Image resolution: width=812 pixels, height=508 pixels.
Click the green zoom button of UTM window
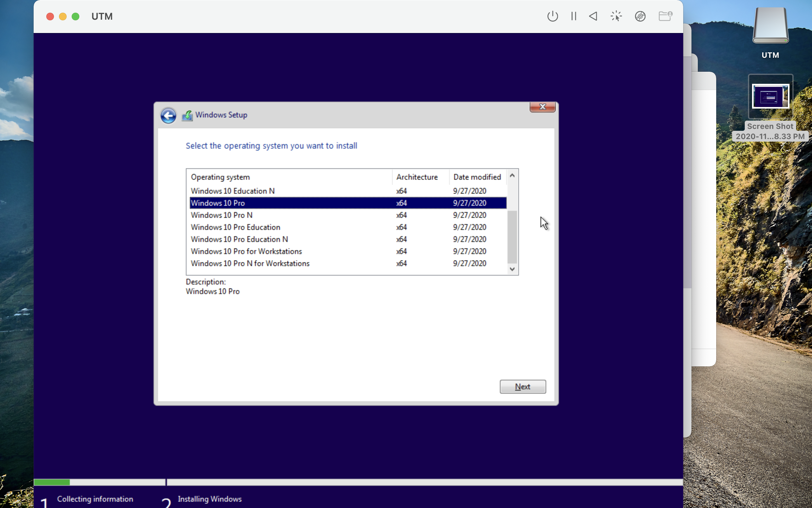[x=75, y=17]
